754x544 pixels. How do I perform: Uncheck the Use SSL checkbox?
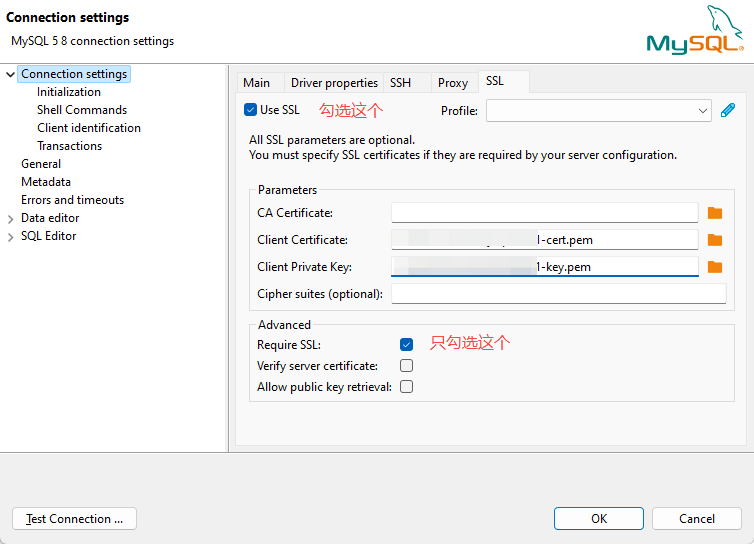pyautogui.click(x=251, y=110)
